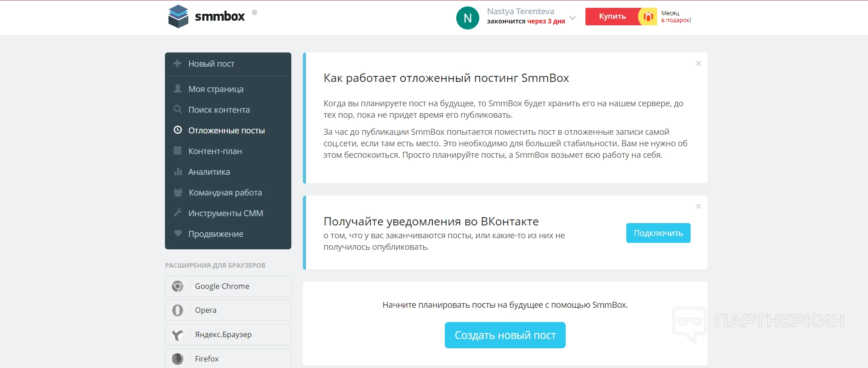
Task: Click Создать новый пост button
Action: click(505, 335)
